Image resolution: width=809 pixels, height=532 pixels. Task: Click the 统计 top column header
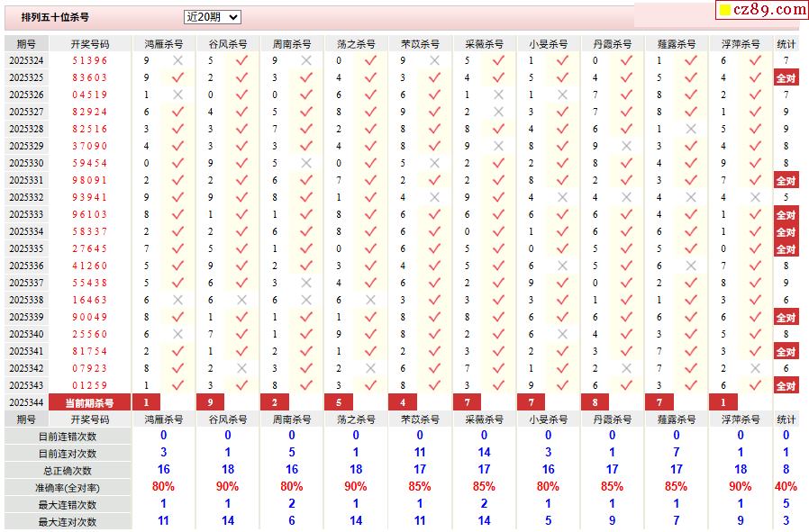786,44
